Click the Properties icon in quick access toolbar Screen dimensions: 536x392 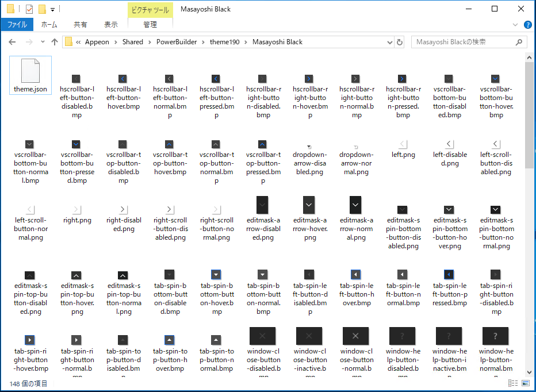click(29, 9)
